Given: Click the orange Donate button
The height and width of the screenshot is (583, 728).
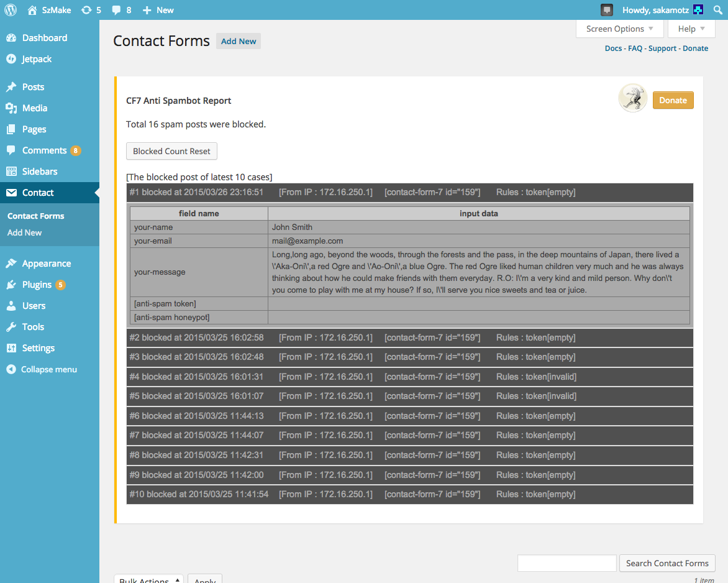Looking at the screenshot, I should 673,100.
